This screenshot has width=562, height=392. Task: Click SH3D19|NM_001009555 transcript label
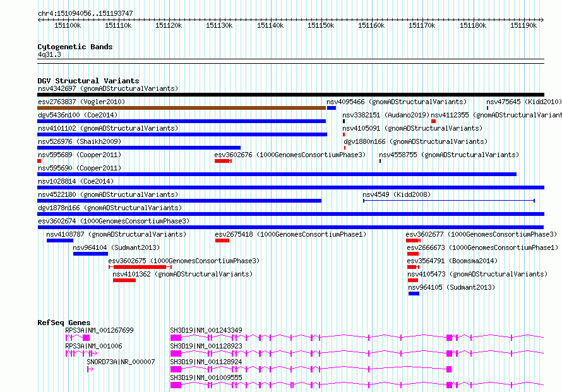pos(206,377)
